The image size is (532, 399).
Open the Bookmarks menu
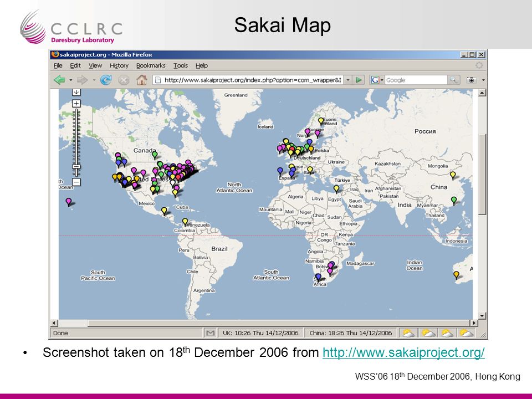click(151, 65)
